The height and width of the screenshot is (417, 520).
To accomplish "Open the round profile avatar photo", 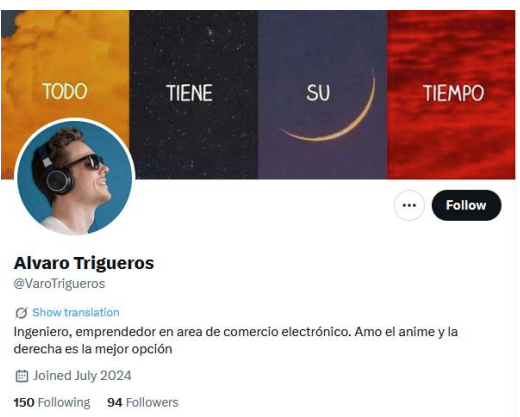I will click(75, 177).
